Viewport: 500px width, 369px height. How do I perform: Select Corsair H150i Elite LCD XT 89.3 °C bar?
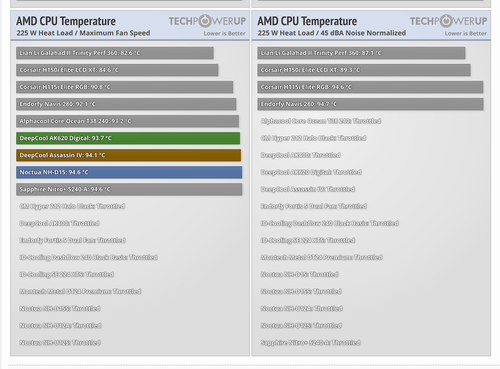coord(364,70)
